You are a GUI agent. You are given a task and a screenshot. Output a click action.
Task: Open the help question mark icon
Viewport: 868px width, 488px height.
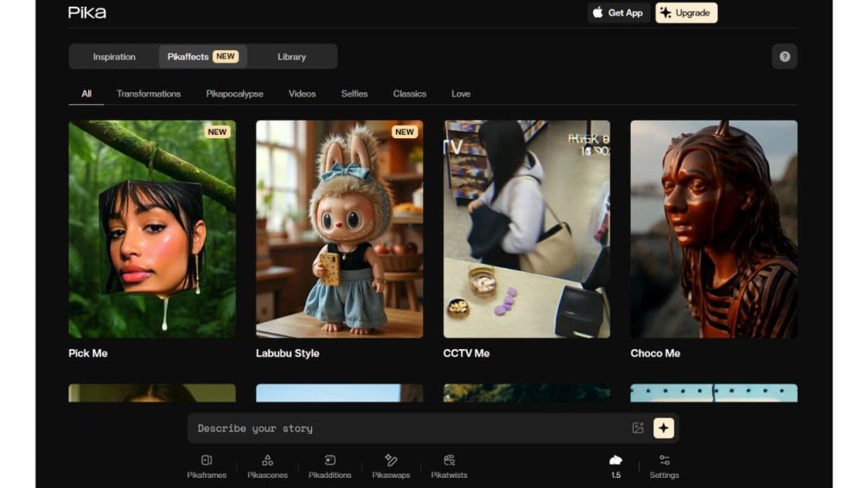(x=784, y=57)
